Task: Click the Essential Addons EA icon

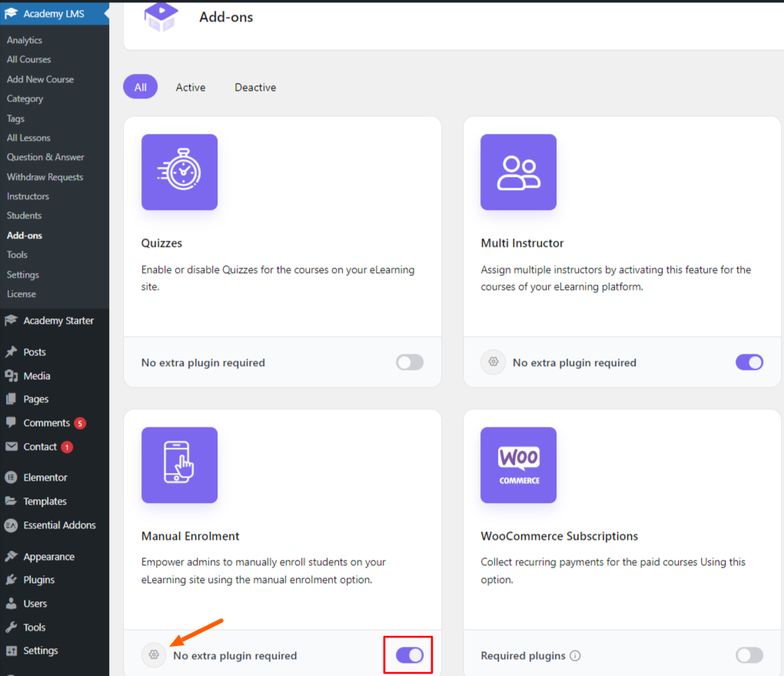Action: (11, 525)
